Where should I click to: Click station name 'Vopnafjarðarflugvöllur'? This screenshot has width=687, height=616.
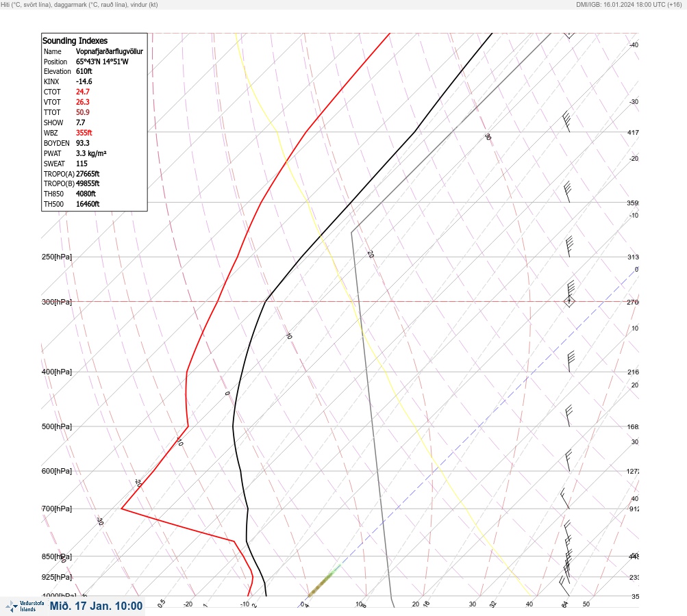(110, 51)
